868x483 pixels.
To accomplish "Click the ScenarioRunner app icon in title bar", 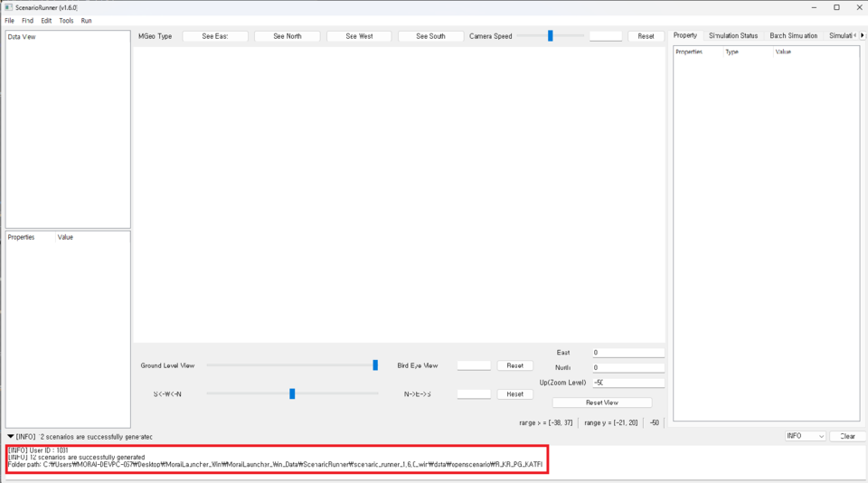I will point(8,7).
